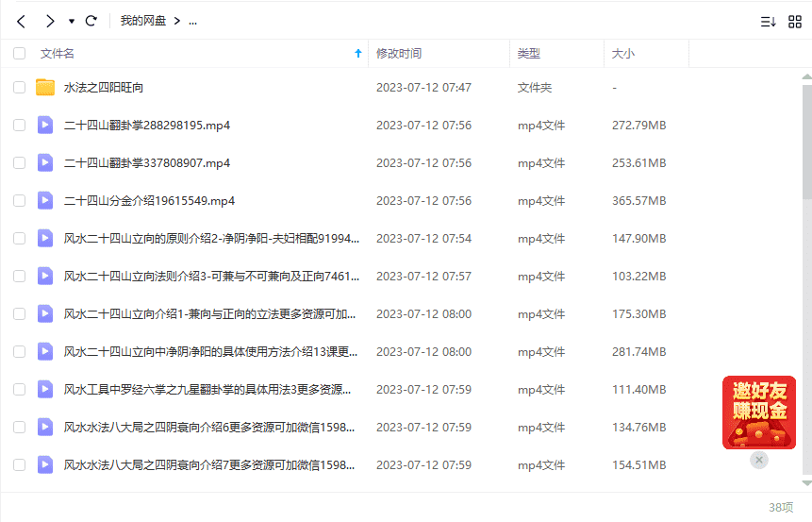Click video icon of 二十四山分金介绍19615549.mp4
Image resolution: width=812 pixels, height=522 pixels.
coord(45,201)
